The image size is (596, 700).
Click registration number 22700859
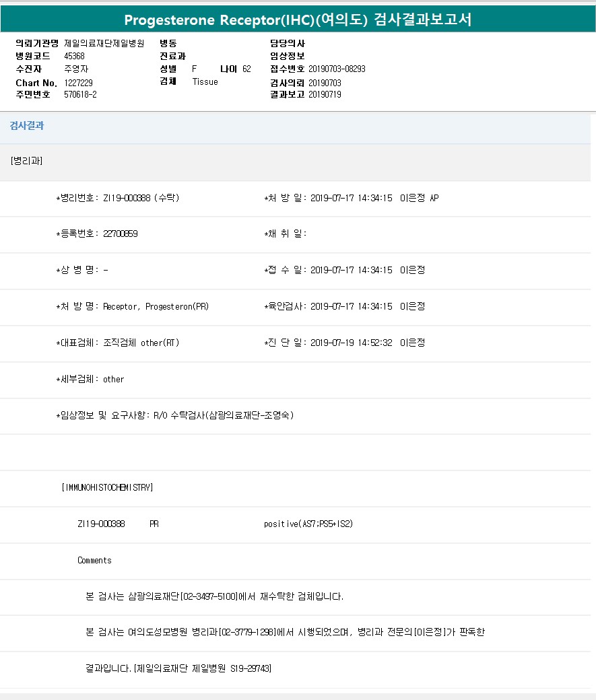click(121, 234)
